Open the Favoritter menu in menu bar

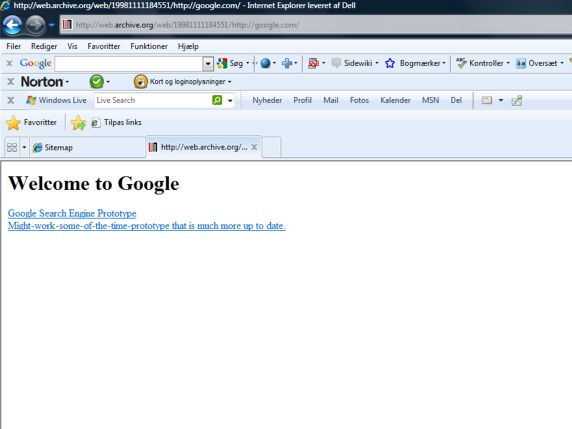tap(104, 46)
